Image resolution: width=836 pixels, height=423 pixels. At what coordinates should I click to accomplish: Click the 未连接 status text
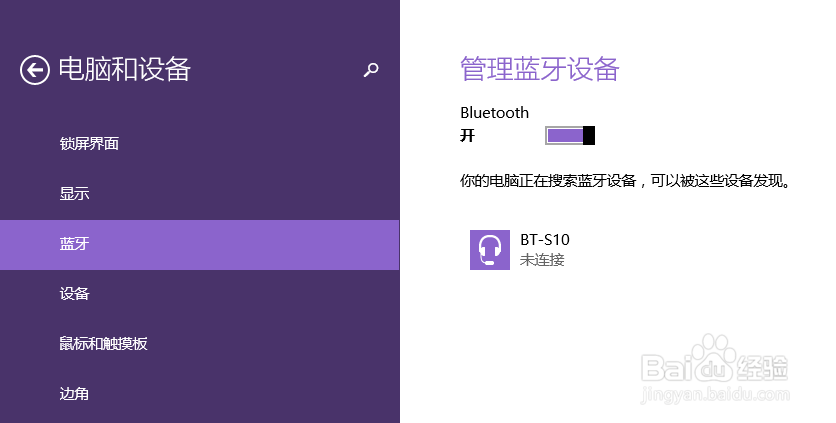pos(542,260)
